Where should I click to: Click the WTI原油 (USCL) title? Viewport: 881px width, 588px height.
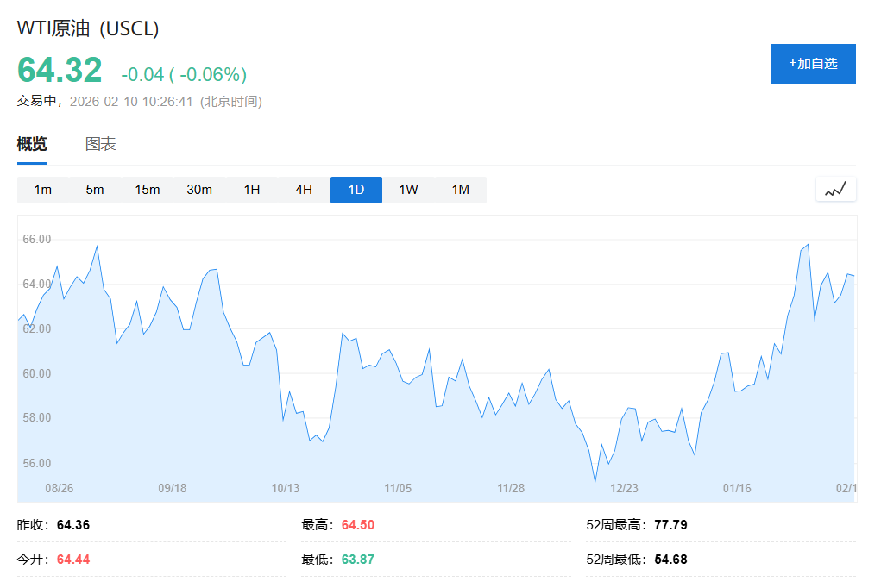[x=86, y=28]
